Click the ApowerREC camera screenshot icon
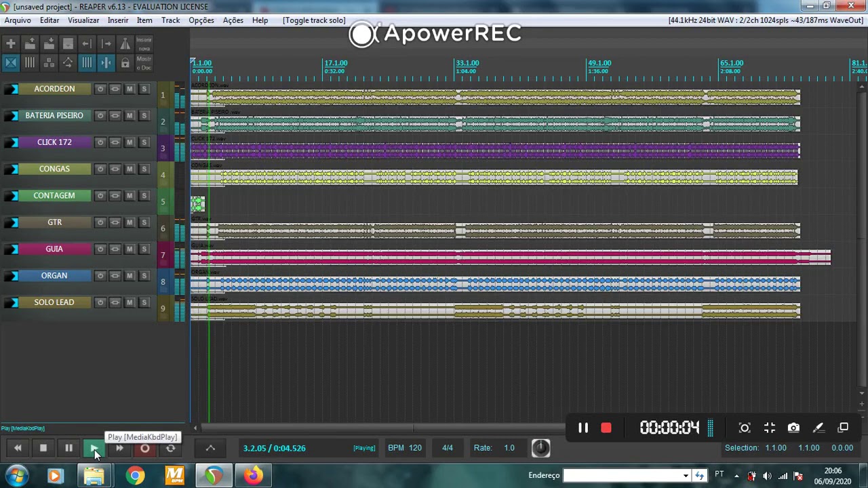868x488 pixels. tap(793, 428)
